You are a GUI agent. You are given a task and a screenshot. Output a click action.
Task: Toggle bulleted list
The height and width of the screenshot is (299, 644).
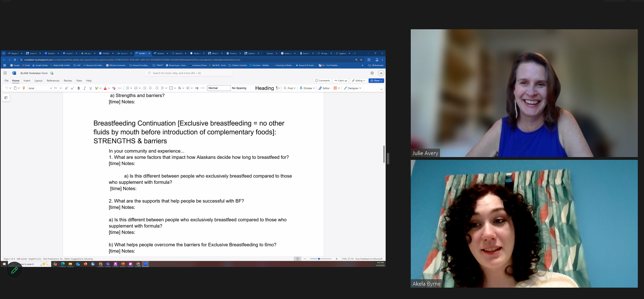[x=127, y=88]
